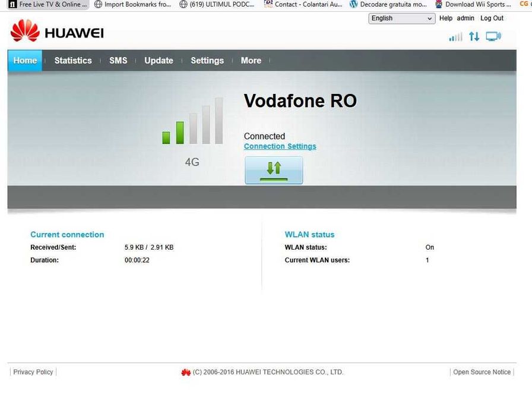Click the Huawei Technologies copyright text

268,372
